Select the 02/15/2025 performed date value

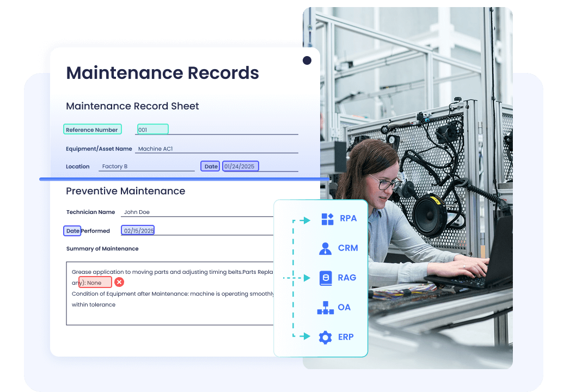138,230
